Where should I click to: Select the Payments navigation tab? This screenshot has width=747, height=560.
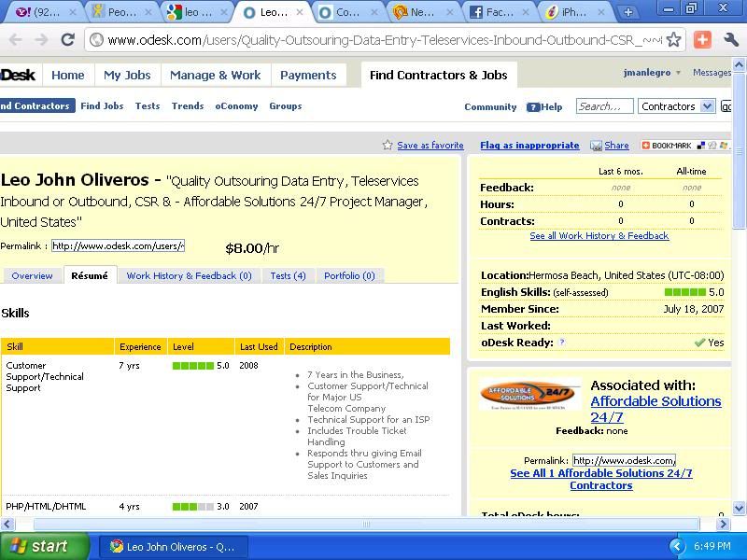click(307, 76)
